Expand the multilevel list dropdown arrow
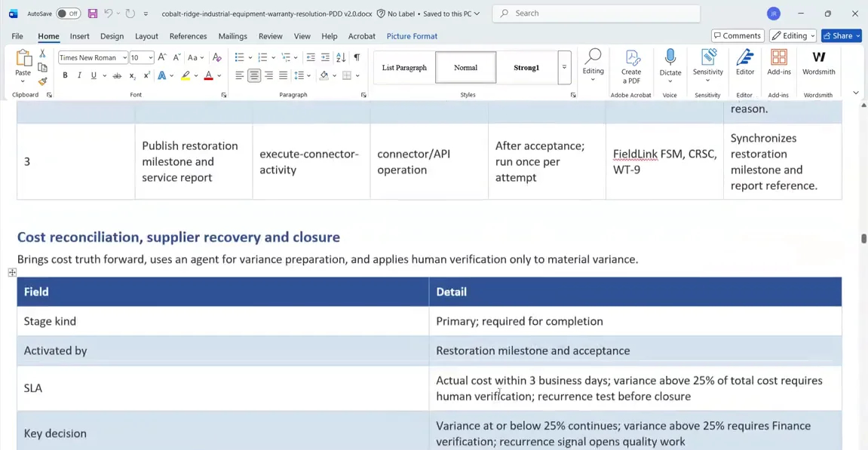Image resolution: width=868 pixels, height=450 pixels. coord(296,57)
